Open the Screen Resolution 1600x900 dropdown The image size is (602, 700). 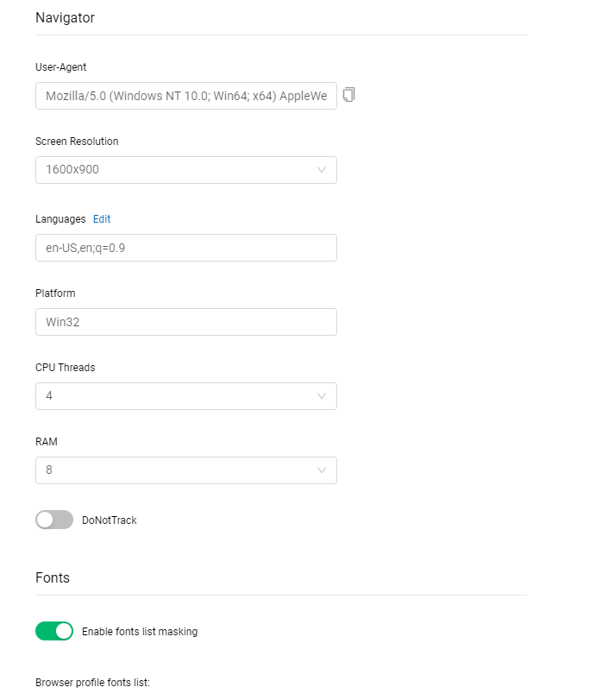[x=186, y=170]
